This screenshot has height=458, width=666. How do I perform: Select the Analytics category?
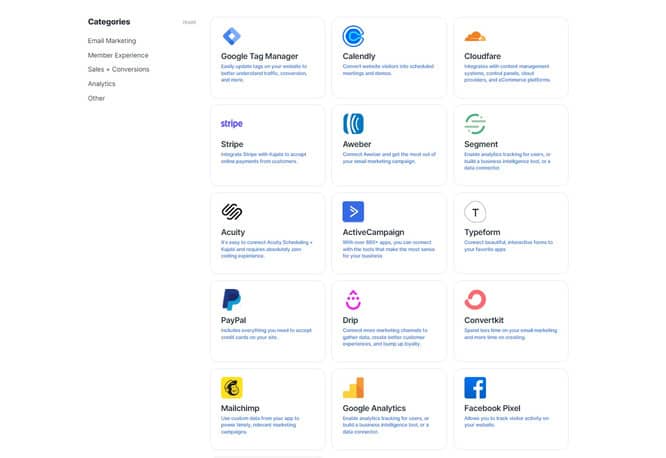[x=102, y=84]
